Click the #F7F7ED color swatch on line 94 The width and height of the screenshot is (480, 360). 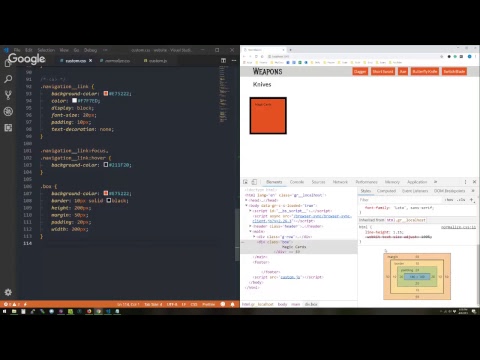[x=74, y=101]
